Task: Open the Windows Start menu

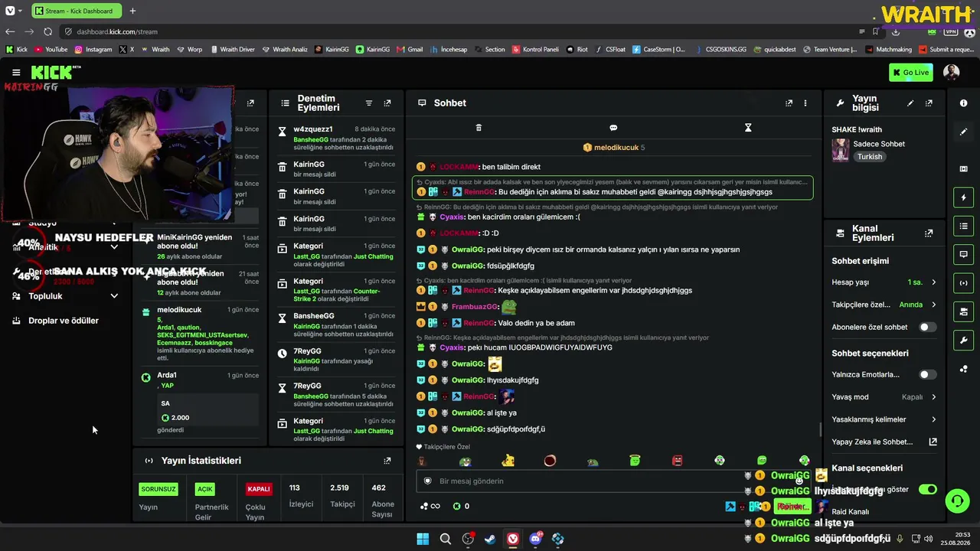Action: coord(423,539)
